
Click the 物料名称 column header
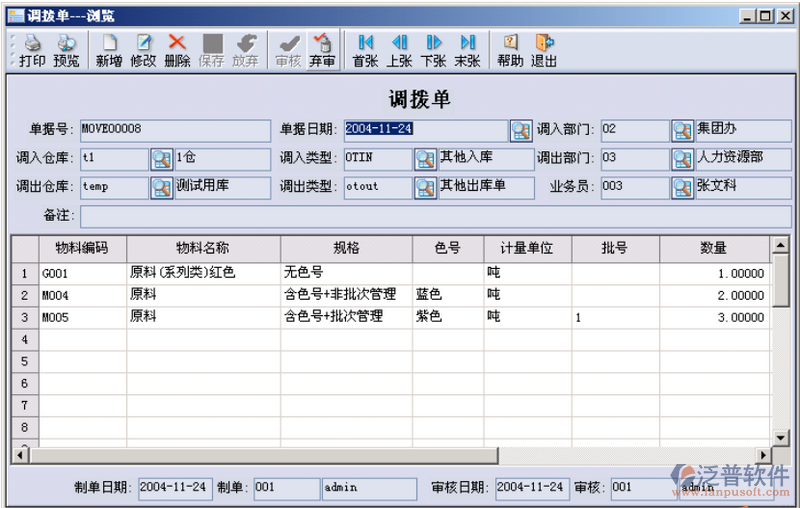pos(203,248)
